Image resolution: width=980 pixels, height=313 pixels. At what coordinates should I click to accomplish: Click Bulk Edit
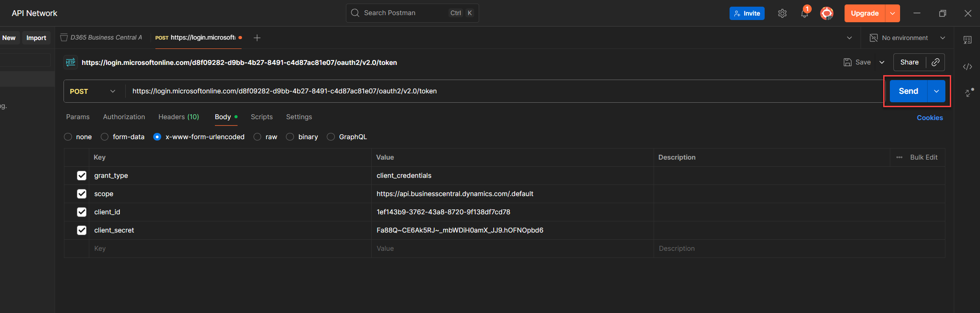(x=924, y=157)
